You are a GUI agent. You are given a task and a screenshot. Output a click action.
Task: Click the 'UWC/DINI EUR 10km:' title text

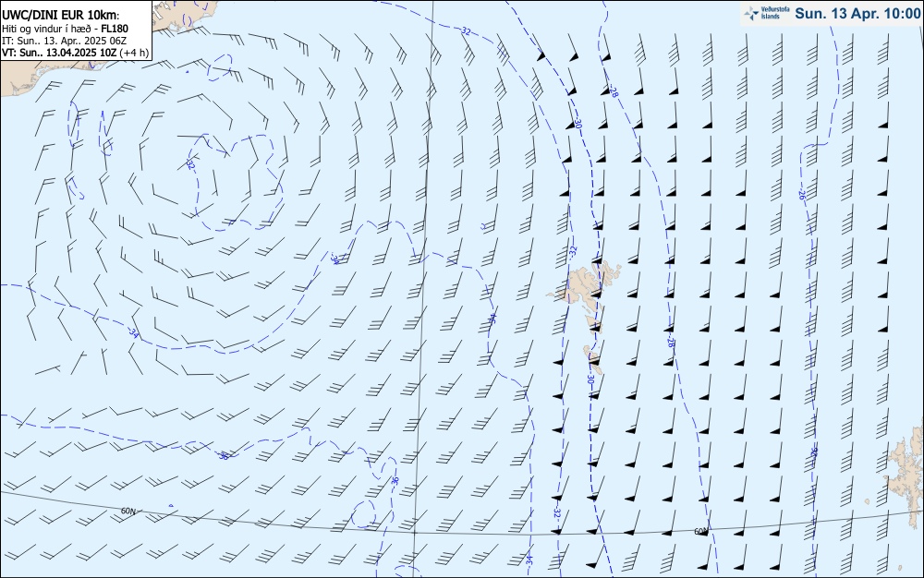click(61, 16)
